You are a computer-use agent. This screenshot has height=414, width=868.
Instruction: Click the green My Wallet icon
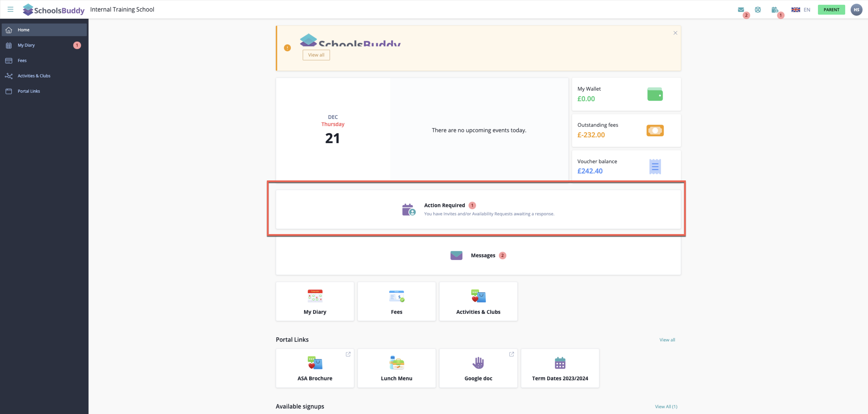point(655,94)
